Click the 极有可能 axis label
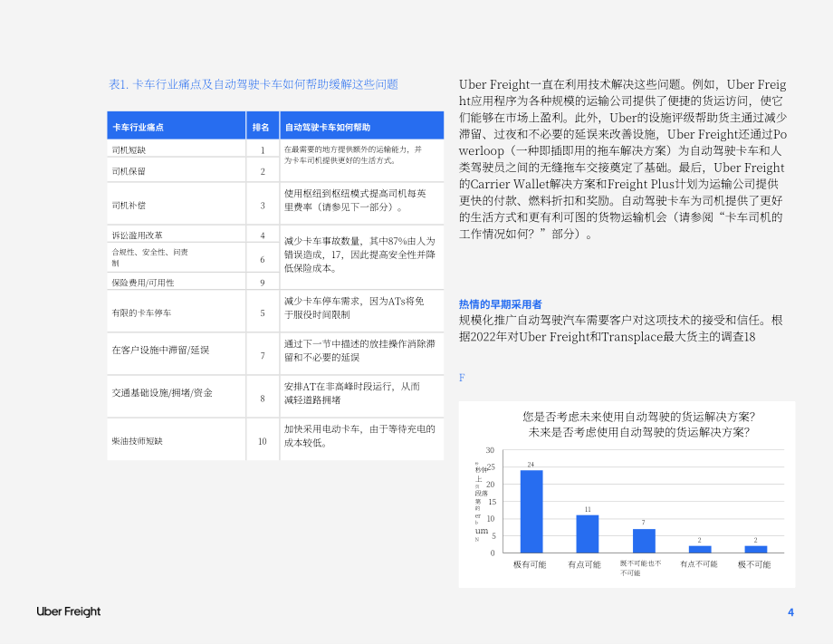 [530, 564]
